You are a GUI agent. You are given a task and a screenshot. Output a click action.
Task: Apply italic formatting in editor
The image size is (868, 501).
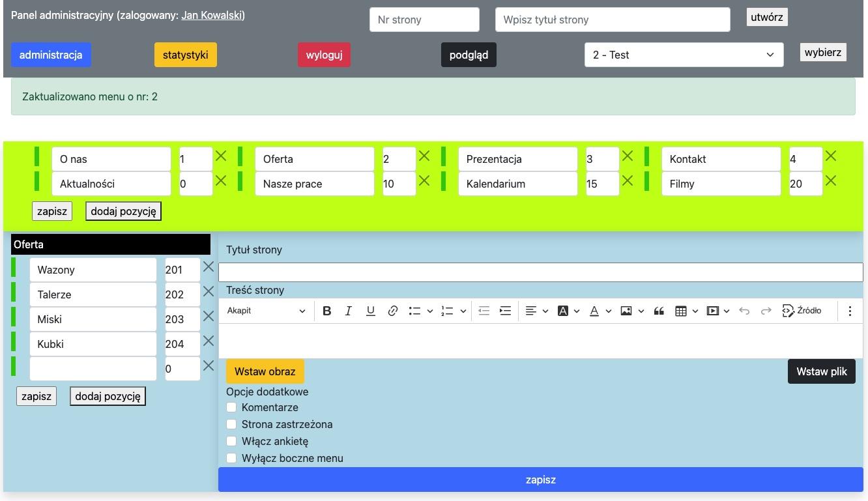349,311
